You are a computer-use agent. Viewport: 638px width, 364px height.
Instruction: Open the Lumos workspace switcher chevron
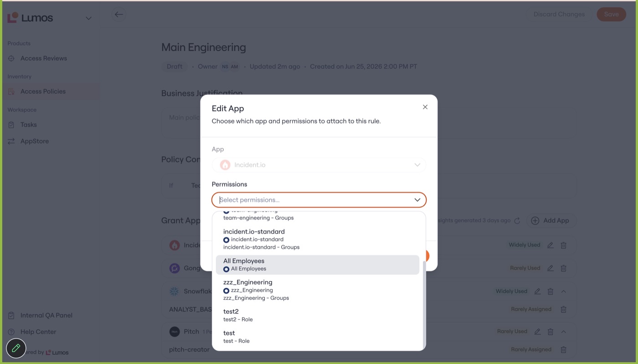point(88,18)
